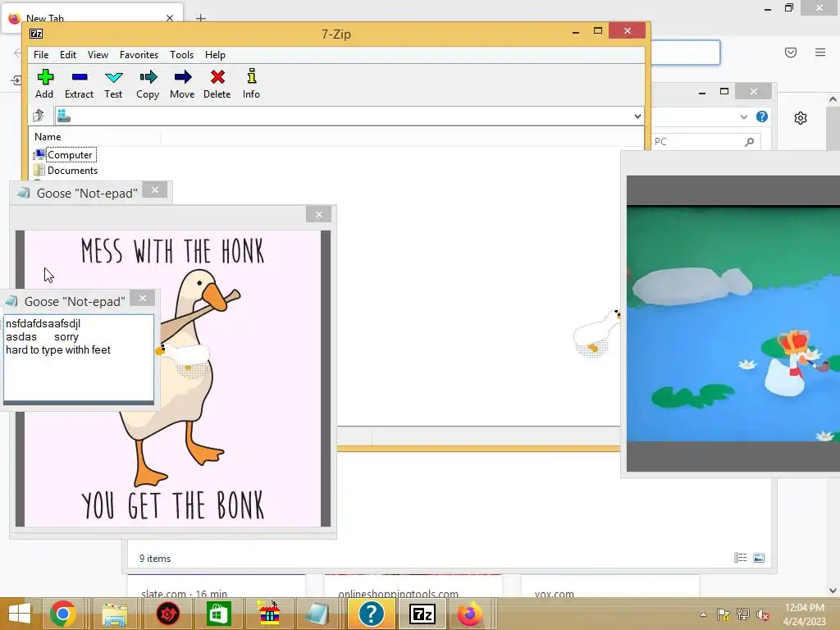Click the search magnifier icon in Explorer
The image size is (840, 630).
(x=750, y=141)
